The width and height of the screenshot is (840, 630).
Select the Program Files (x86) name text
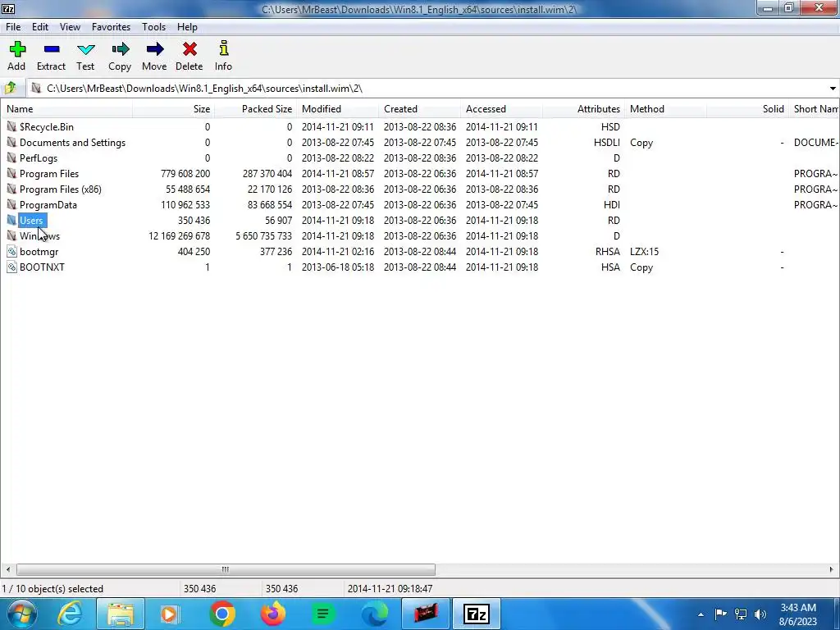click(61, 189)
